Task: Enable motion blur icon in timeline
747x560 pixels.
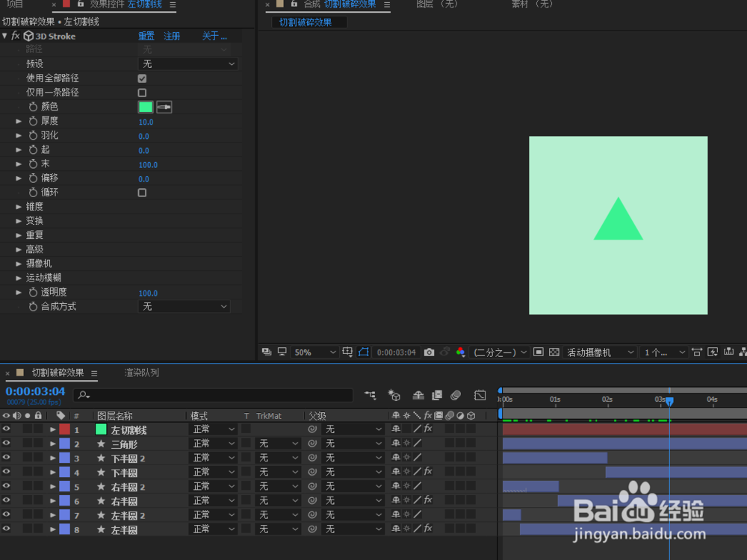Action: point(456,395)
